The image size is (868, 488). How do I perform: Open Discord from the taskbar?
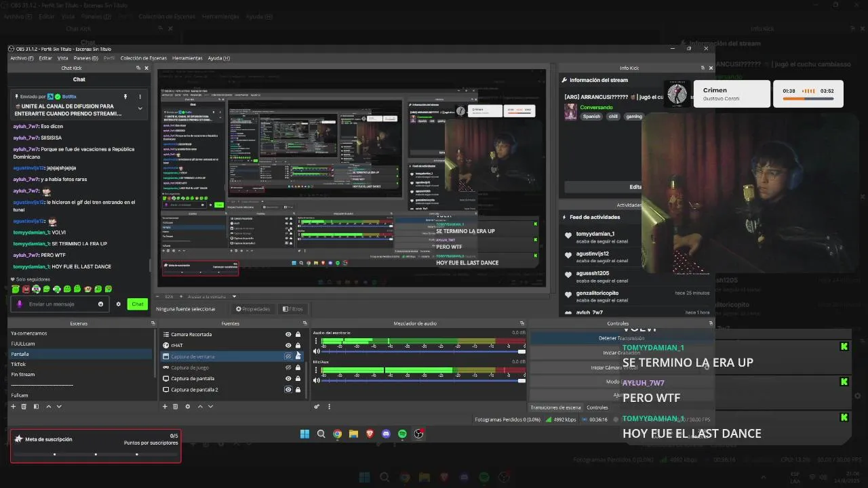387,434
